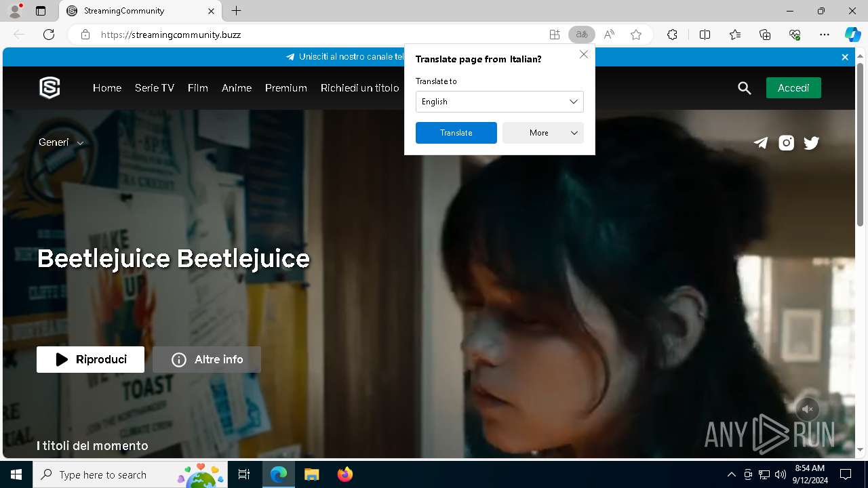
Task: Add page to favorites via the star icon
Action: [636, 35]
